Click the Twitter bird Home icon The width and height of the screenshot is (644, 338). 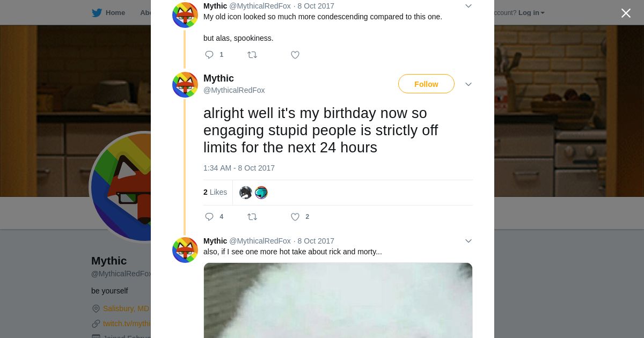97,13
